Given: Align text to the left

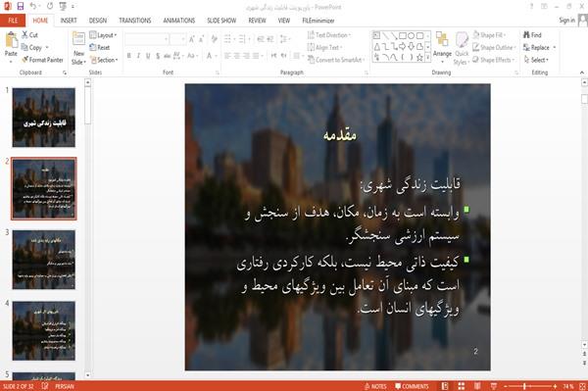Looking at the screenshot, I should point(227,56).
